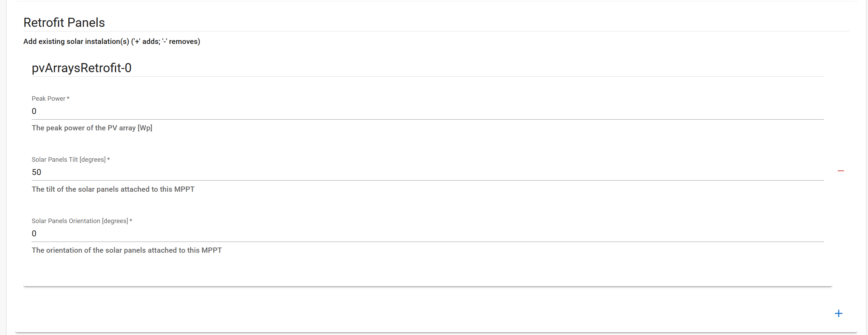Click the Solar Panels Orientation [degrees] label
This screenshot has width=868, height=335.
click(x=79, y=221)
